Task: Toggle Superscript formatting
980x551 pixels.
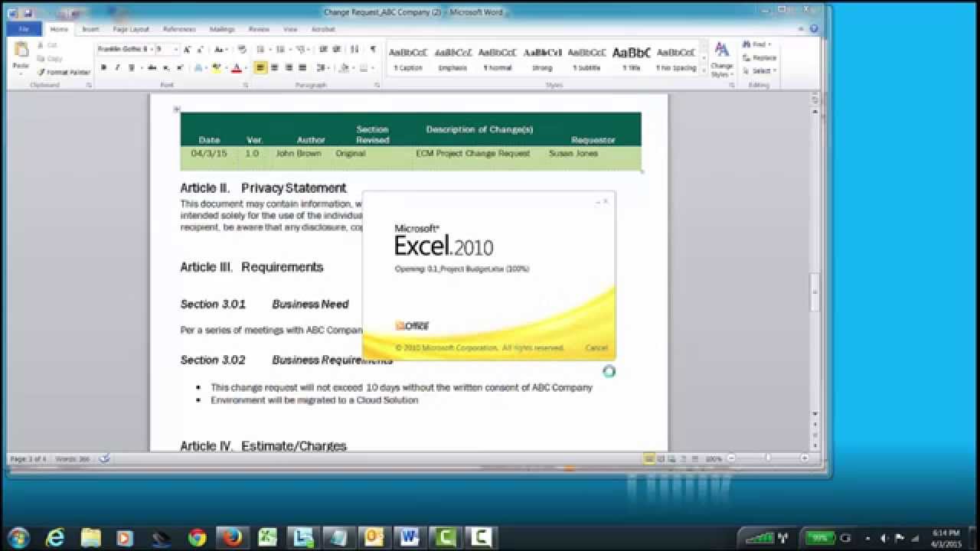Action: pyautogui.click(x=180, y=68)
